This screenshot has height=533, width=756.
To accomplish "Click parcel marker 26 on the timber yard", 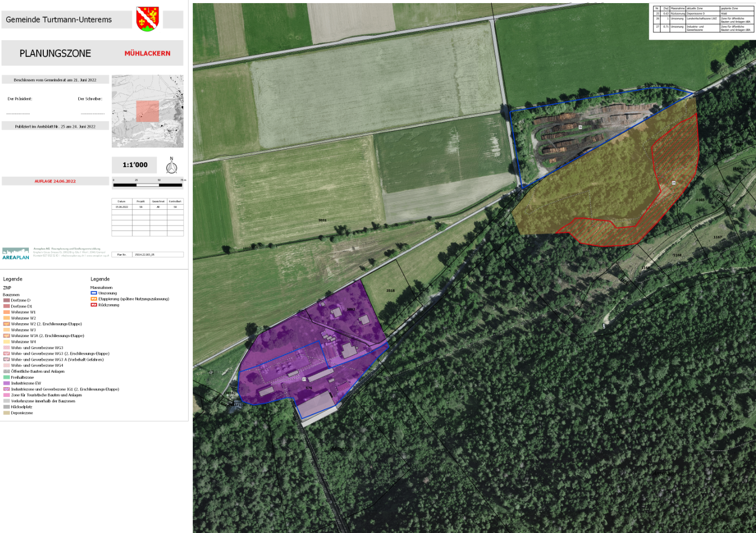I will (x=580, y=127).
